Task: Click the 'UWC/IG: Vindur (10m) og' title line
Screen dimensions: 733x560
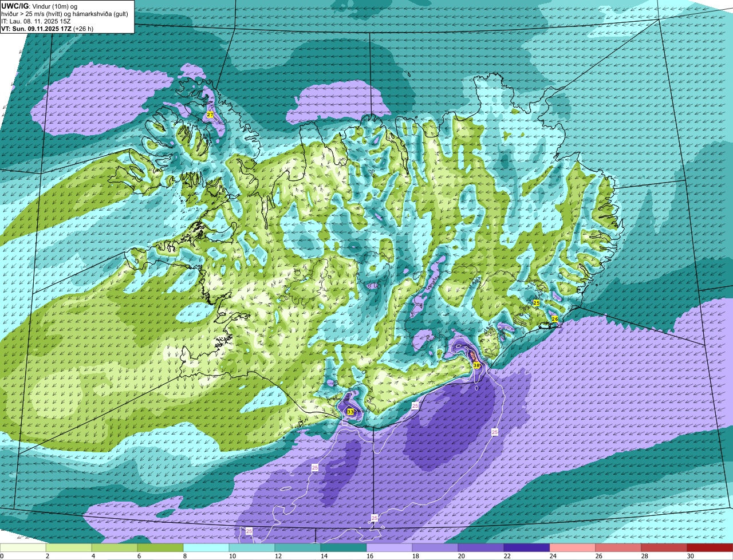Action: point(39,6)
